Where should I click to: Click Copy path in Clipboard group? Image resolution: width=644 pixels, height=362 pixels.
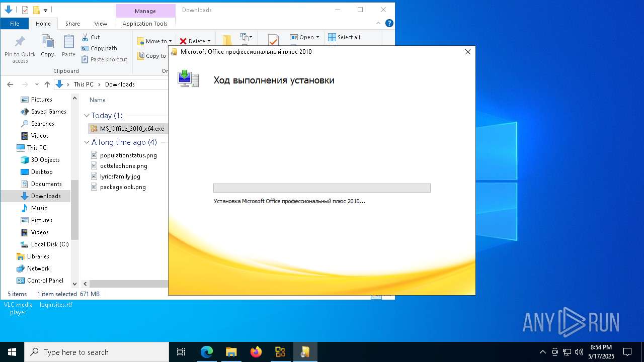pyautogui.click(x=99, y=48)
